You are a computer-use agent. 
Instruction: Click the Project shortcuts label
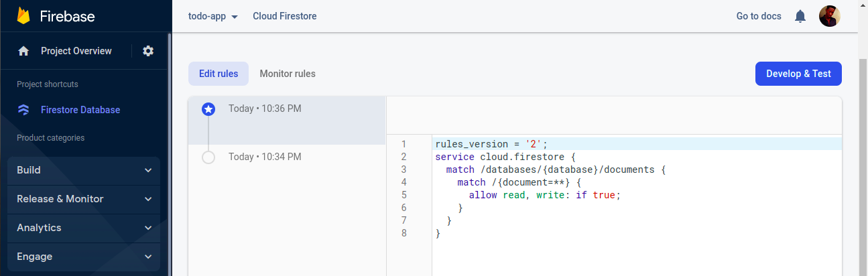click(x=48, y=84)
